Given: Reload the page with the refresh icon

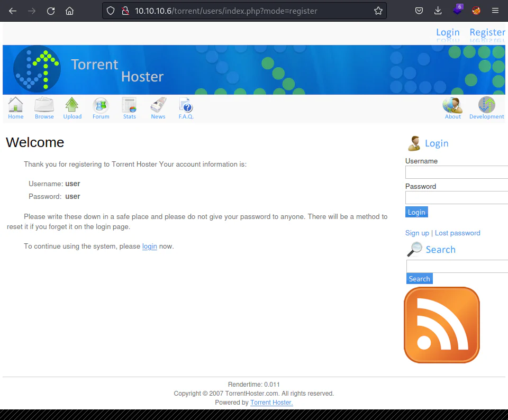Looking at the screenshot, I should (x=51, y=11).
